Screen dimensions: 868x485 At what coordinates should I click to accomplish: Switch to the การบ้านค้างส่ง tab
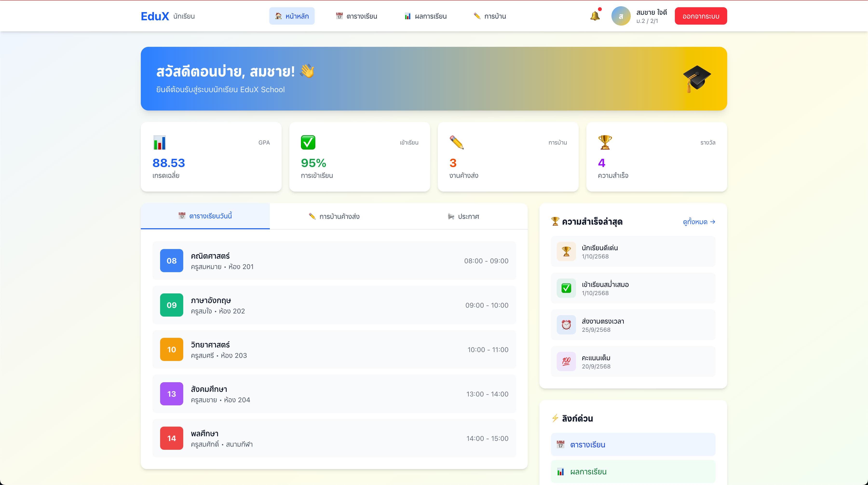coord(334,216)
